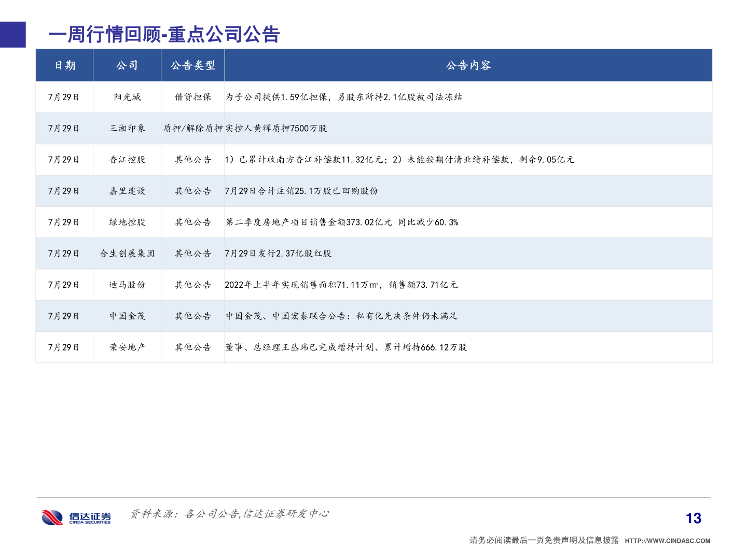This screenshot has width=747, height=560.
Task: Click the purple square decoration at top left
Action: point(12,35)
